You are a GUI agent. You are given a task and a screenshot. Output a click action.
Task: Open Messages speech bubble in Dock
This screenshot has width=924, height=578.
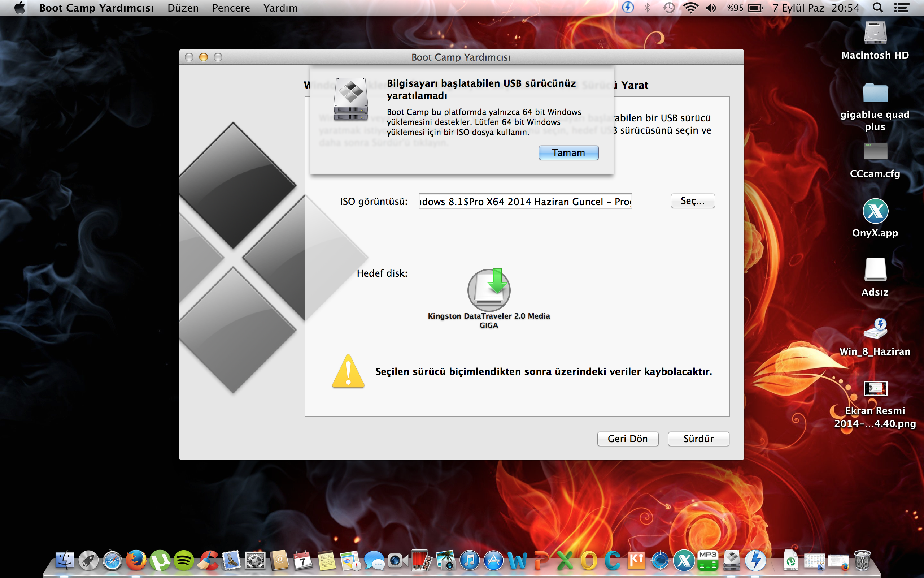(374, 561)
